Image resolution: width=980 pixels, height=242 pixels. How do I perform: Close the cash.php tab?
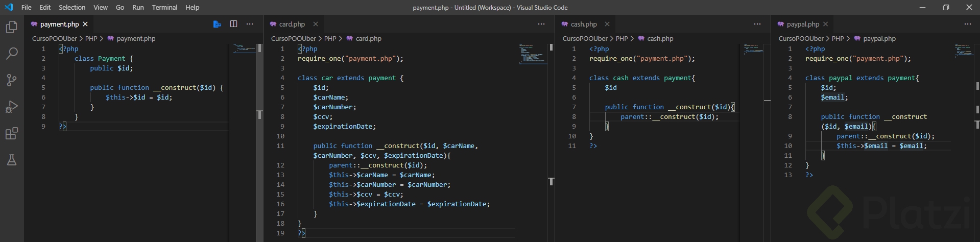pos(607,24)
